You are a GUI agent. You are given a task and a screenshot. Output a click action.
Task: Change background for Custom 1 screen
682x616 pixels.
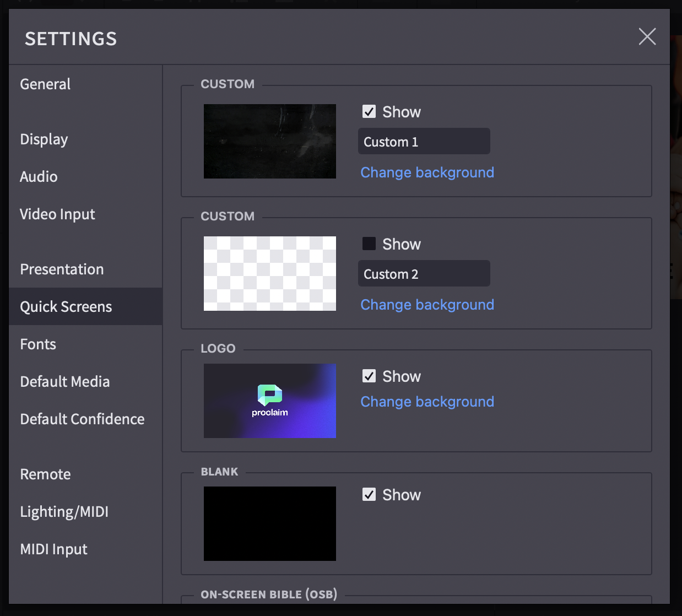pos(427,172)
